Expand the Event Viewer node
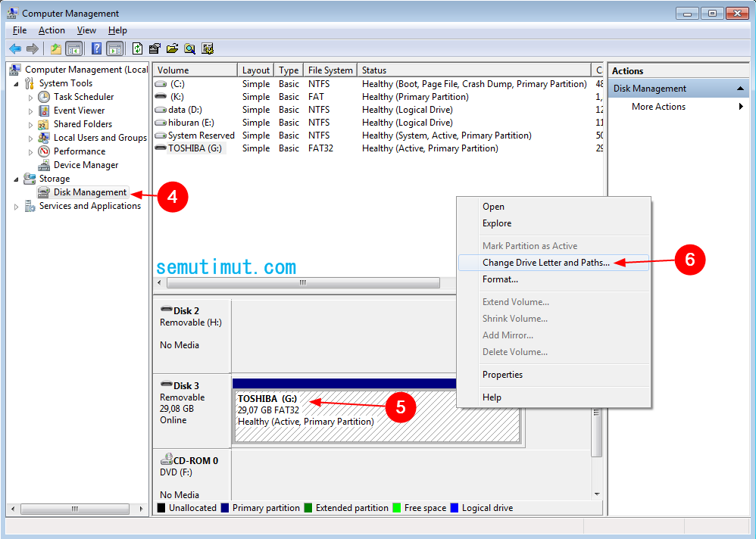Image resolution: width=756 pixels, height=539 pixels. pyautogui.click(x=30, y=111)
